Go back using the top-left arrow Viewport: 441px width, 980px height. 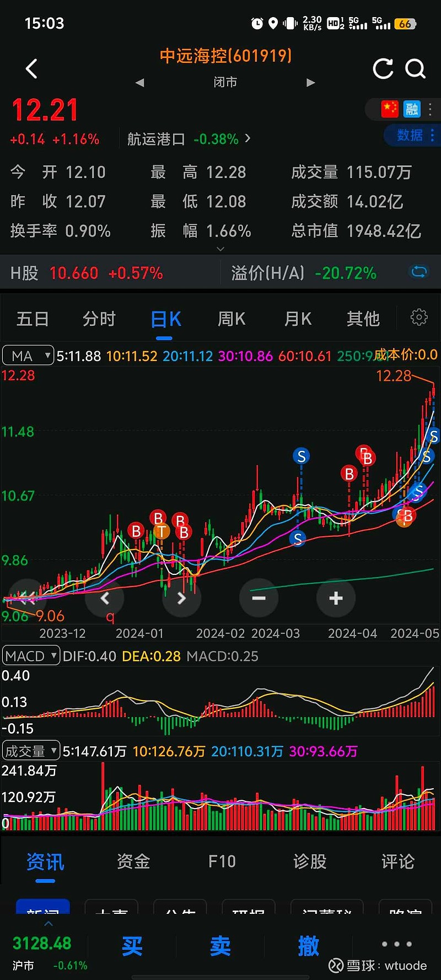[32, 69]
